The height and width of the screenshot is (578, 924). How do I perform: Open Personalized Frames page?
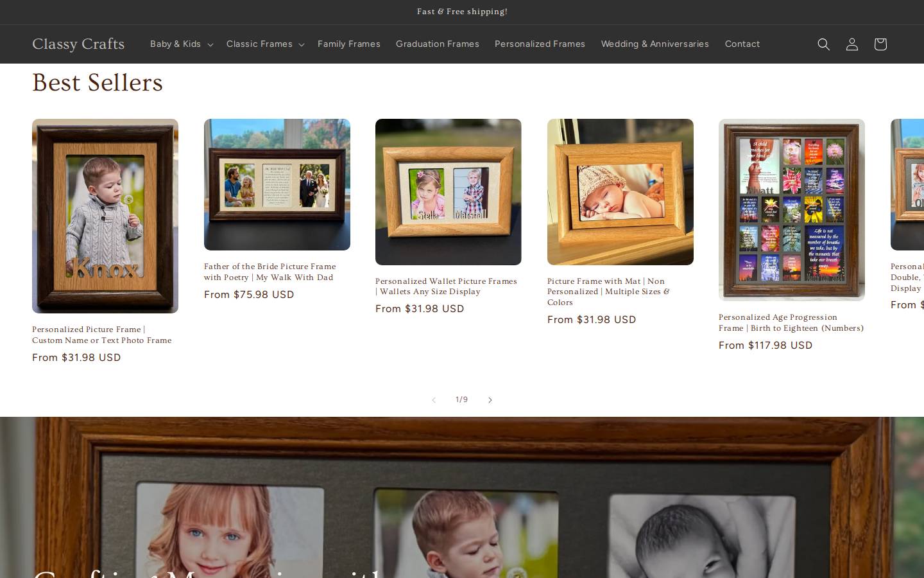[540, 44]
